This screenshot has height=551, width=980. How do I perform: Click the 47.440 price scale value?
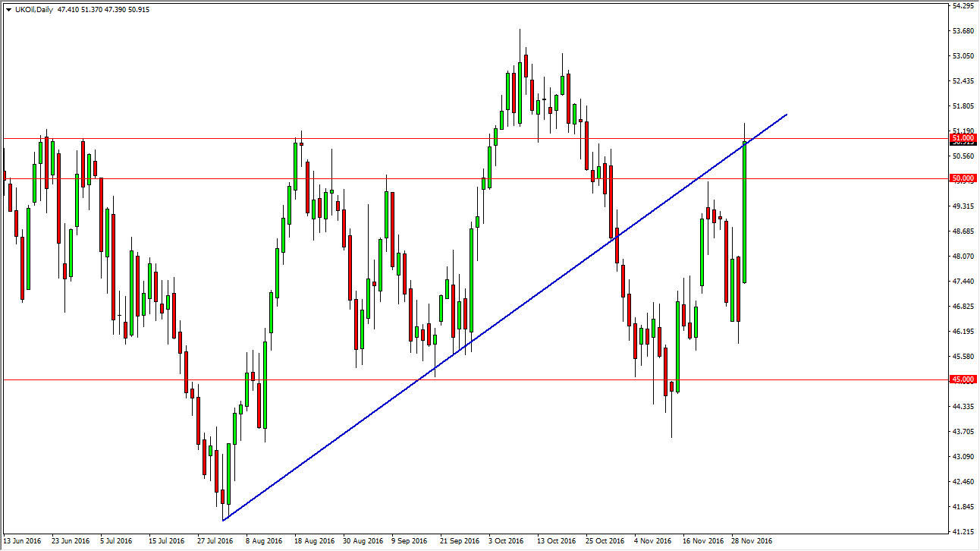point(963,282)
